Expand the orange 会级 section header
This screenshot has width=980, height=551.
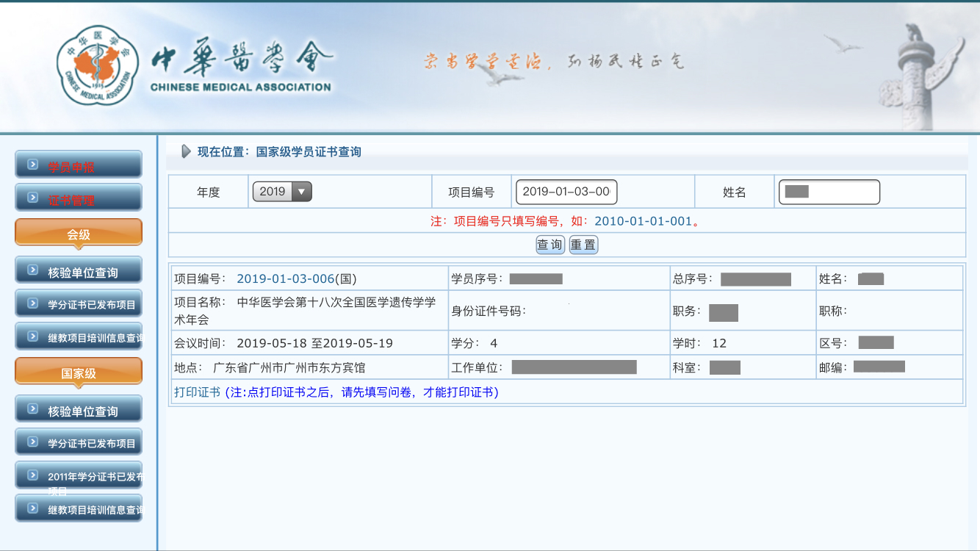point(79,234)
